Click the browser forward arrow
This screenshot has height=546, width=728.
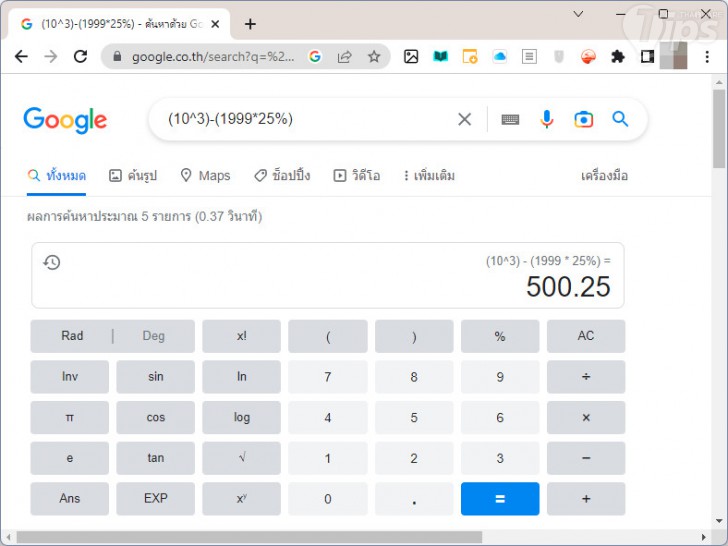[x=51, y=57]
